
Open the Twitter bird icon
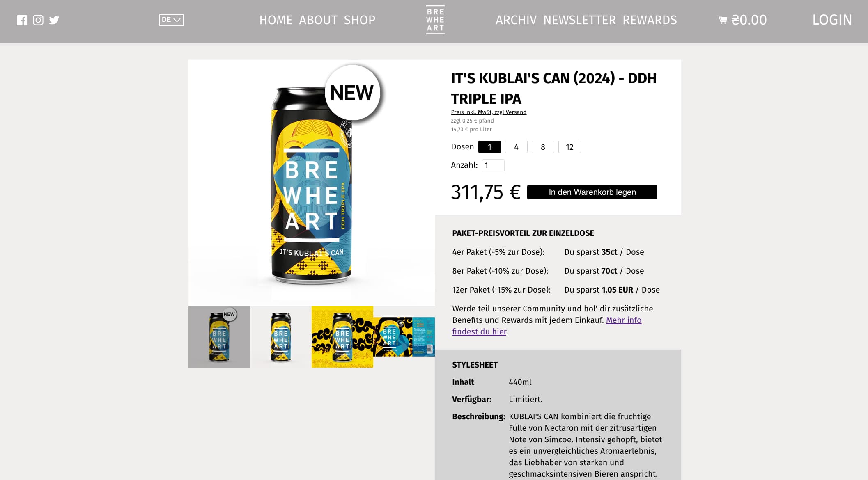pyautogui.click(x=54, y=20)
